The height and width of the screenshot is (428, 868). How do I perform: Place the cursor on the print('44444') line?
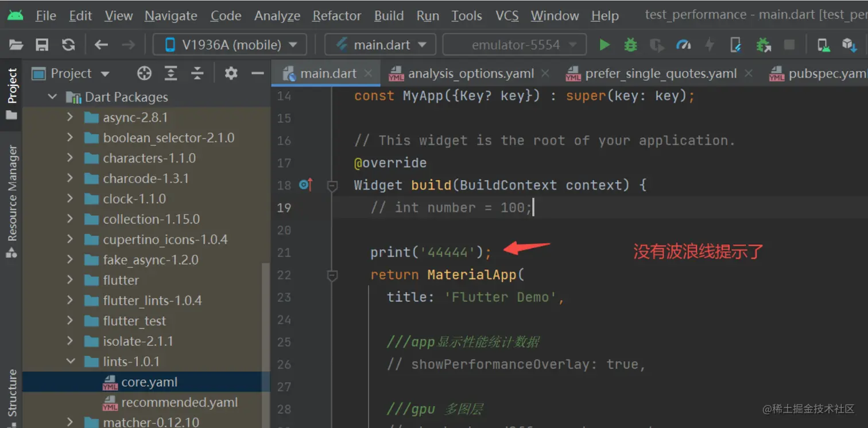tap(431, 252)
